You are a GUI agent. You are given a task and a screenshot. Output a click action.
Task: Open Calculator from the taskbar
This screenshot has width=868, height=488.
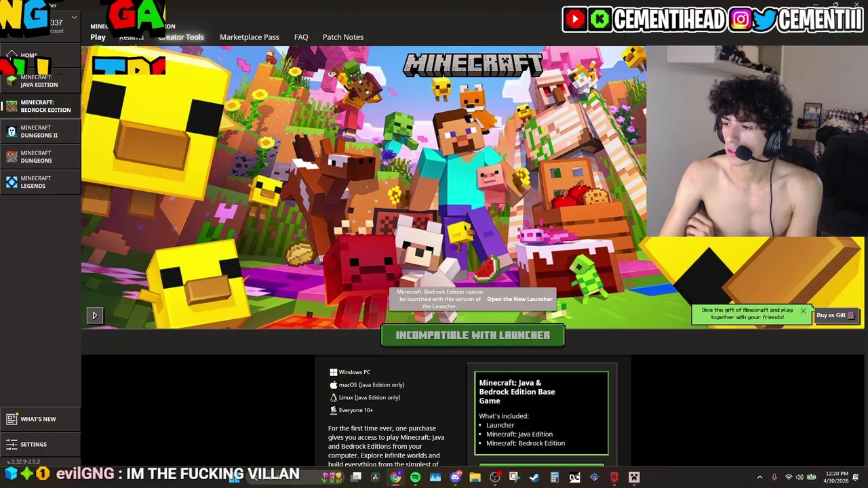click(555, 477)
